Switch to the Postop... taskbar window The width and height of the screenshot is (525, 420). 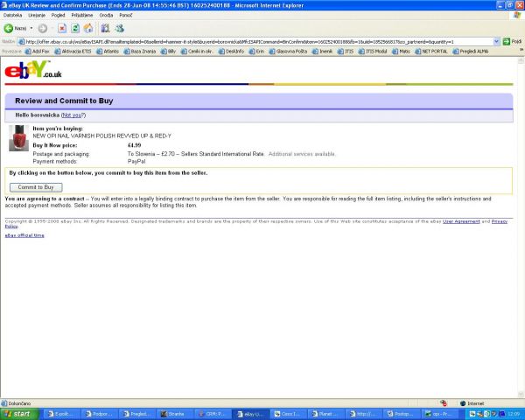coord(402,414)
